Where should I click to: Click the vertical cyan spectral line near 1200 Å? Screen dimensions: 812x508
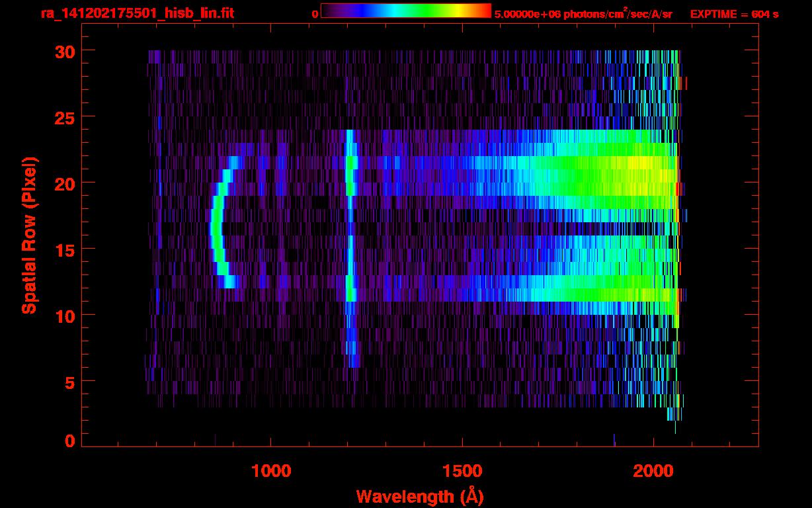(x=350, y=248)
